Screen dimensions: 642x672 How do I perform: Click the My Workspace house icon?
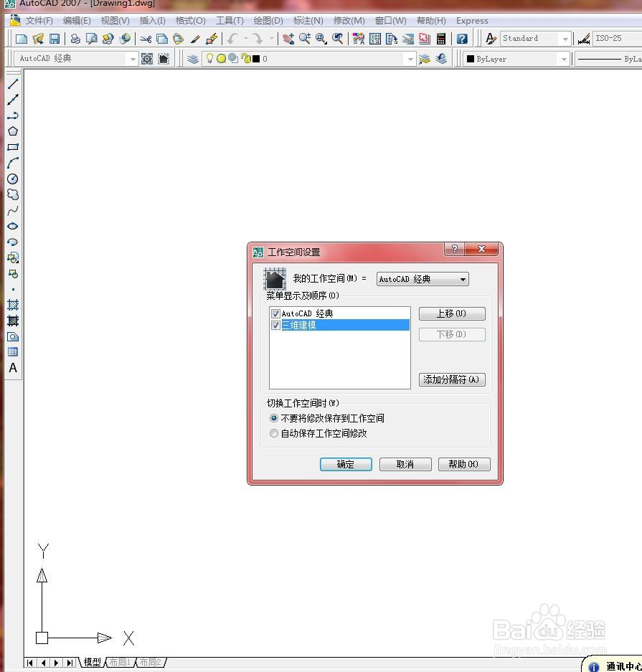(164, 59)
